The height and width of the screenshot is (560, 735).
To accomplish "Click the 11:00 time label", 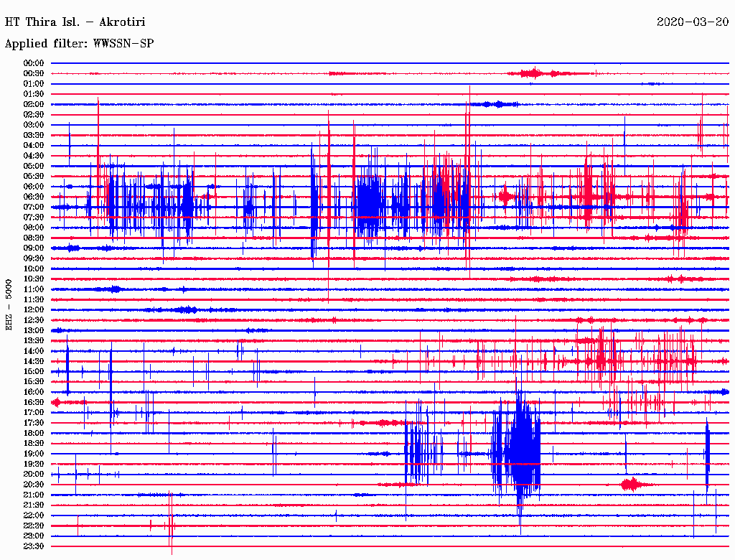I will coord(34,289).
